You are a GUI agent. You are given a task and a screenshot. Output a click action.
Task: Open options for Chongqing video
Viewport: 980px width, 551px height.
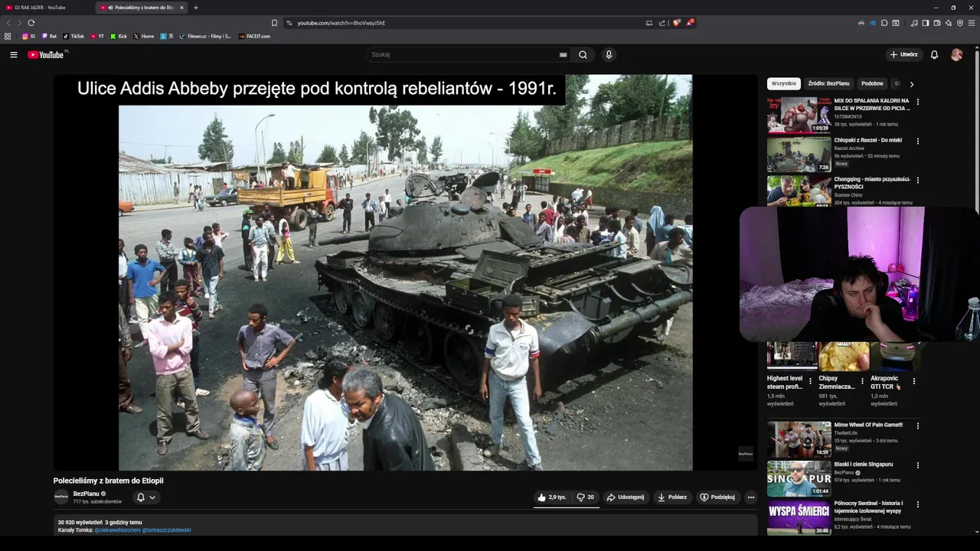918,181
